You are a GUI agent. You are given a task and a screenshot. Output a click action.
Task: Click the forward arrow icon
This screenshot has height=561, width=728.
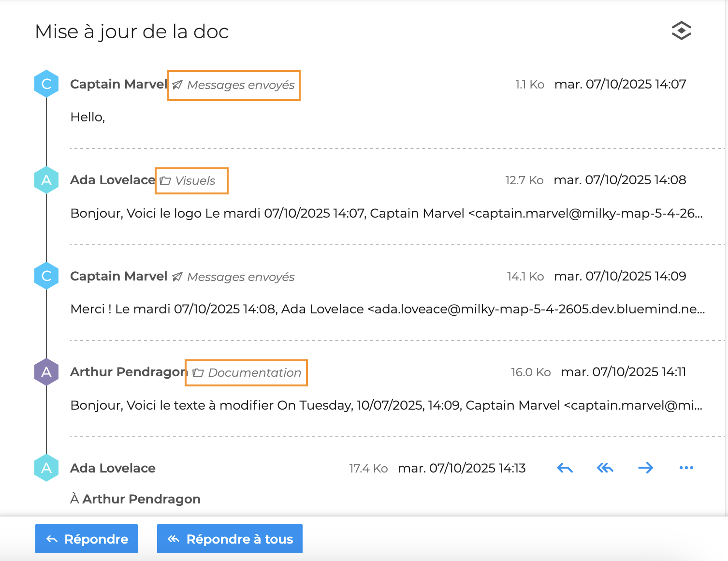[645, 468]
